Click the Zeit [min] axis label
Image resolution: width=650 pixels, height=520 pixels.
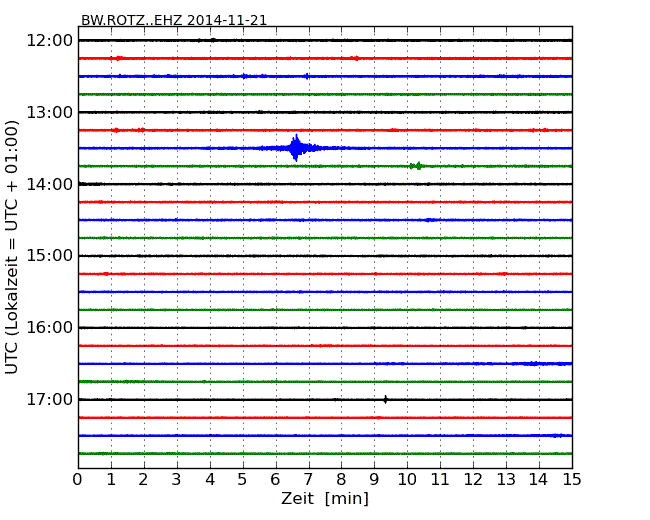(325, 498)
